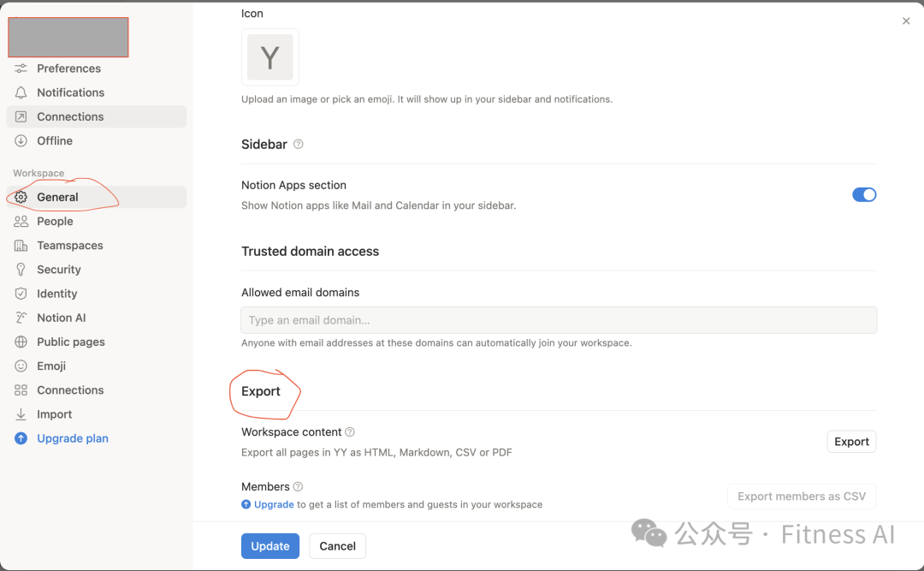Screen dimensions: 924x571
Task: Click the Teamspaces building icon
Action: click(x=21, y=246)
